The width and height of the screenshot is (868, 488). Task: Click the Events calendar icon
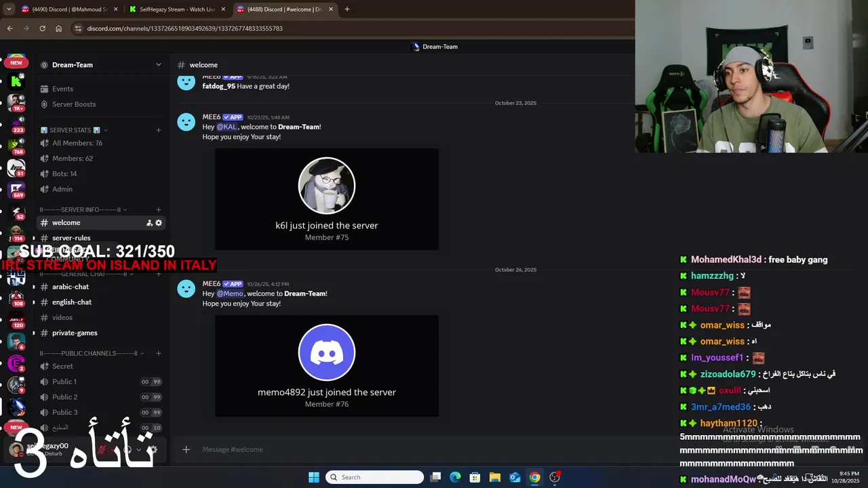point(44,89)
